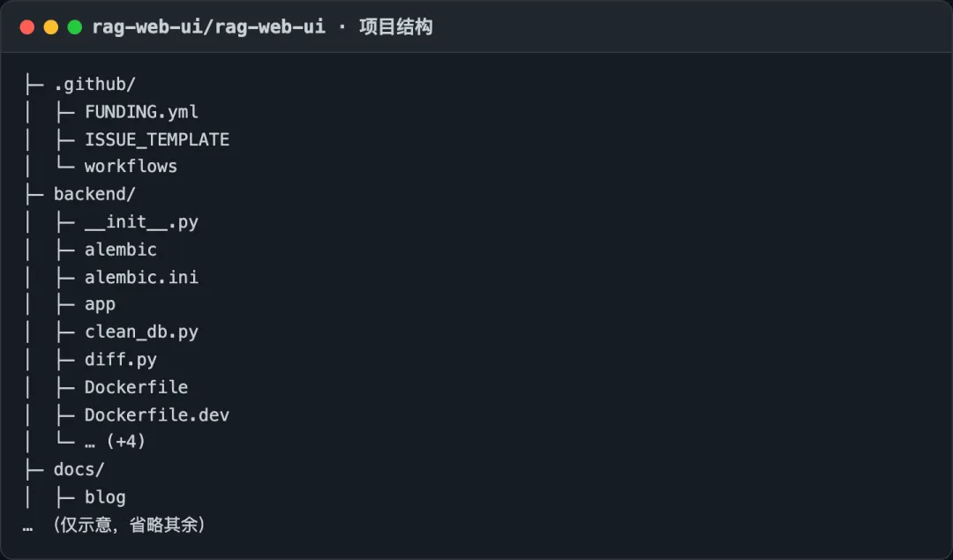Select diff.py in the tree

[x=120, y=360]
